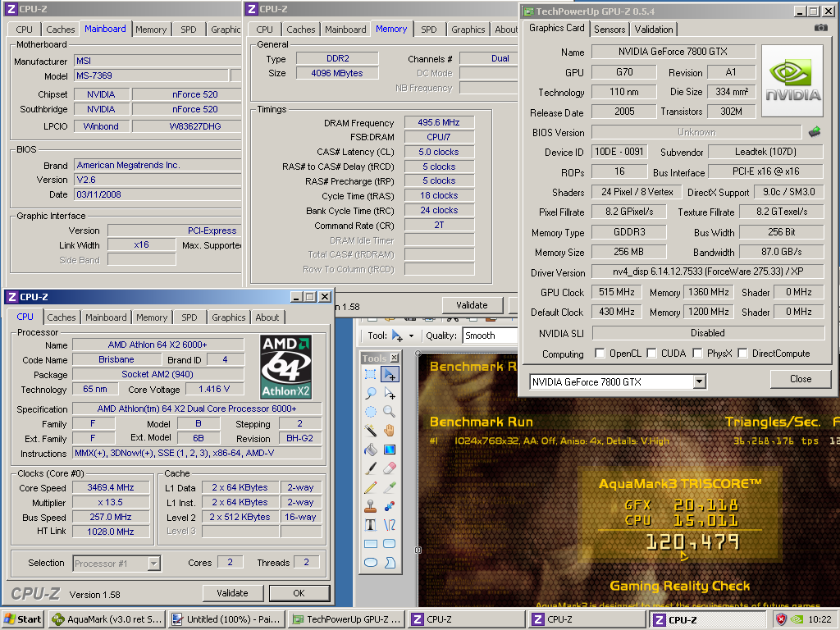The image size is (840, 630).
Task: Select the Gradient tool
Action: pyautogui.click(x=390, y=450)
